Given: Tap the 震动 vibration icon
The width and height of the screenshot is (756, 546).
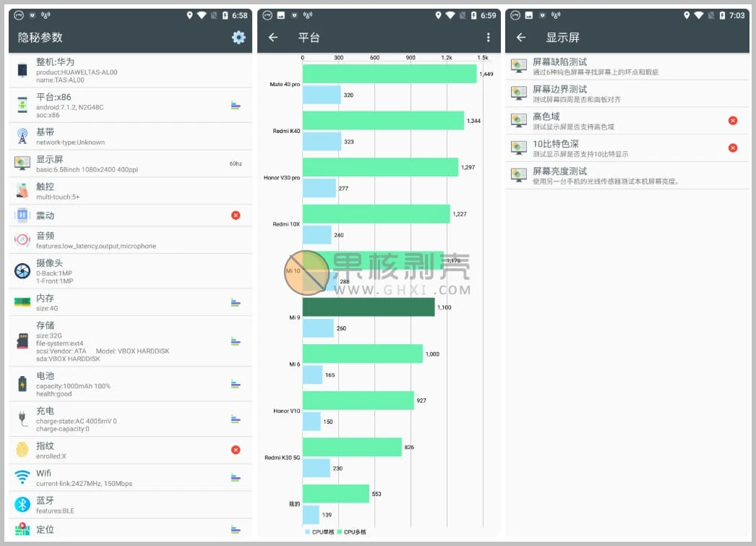Looking at the screenshot, I should 22,215.
